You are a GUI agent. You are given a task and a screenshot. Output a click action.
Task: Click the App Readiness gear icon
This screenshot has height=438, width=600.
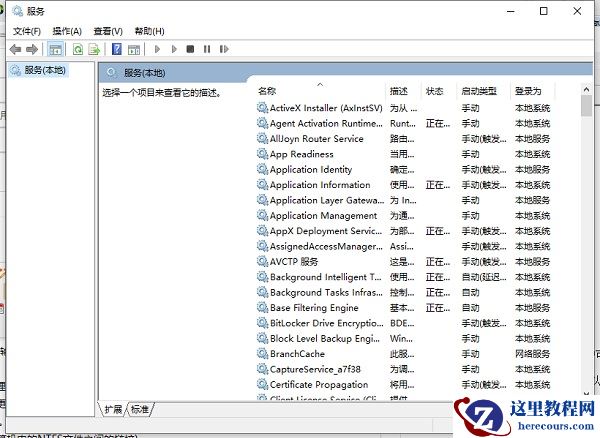tap(262, 154)
